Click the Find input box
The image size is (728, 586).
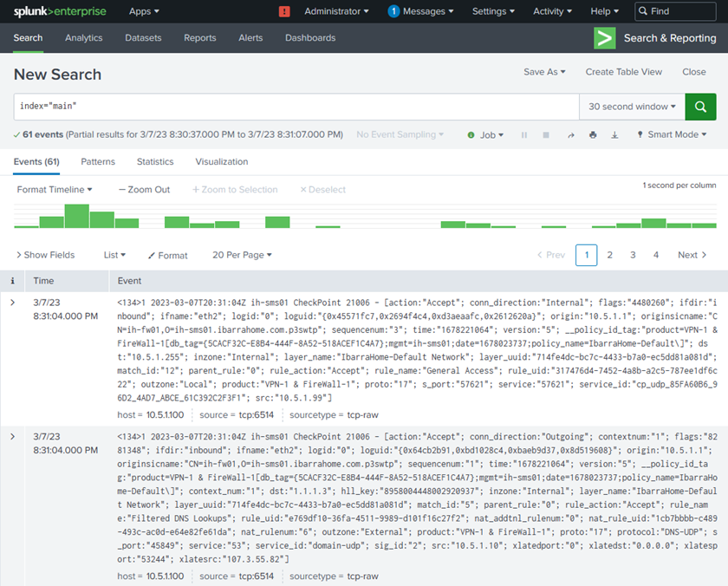675,11
